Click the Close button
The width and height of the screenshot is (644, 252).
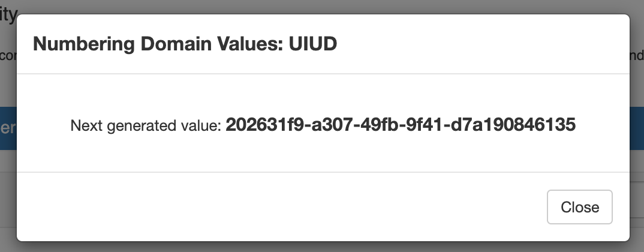pyautogui.click(x=579, y=207)
